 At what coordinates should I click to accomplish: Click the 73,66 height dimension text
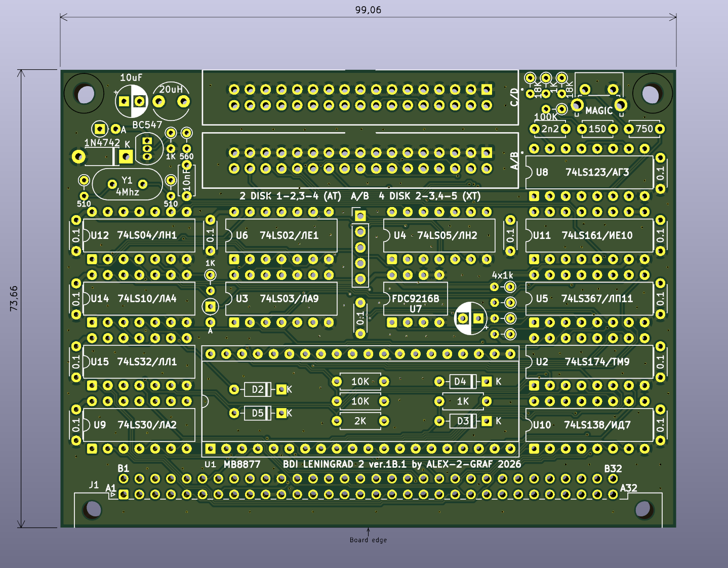click(x=14, y=298)
